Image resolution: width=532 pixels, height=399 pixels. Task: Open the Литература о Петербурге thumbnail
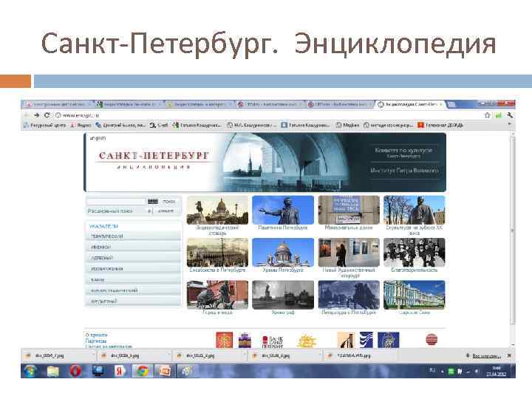[x=349, y=295]
